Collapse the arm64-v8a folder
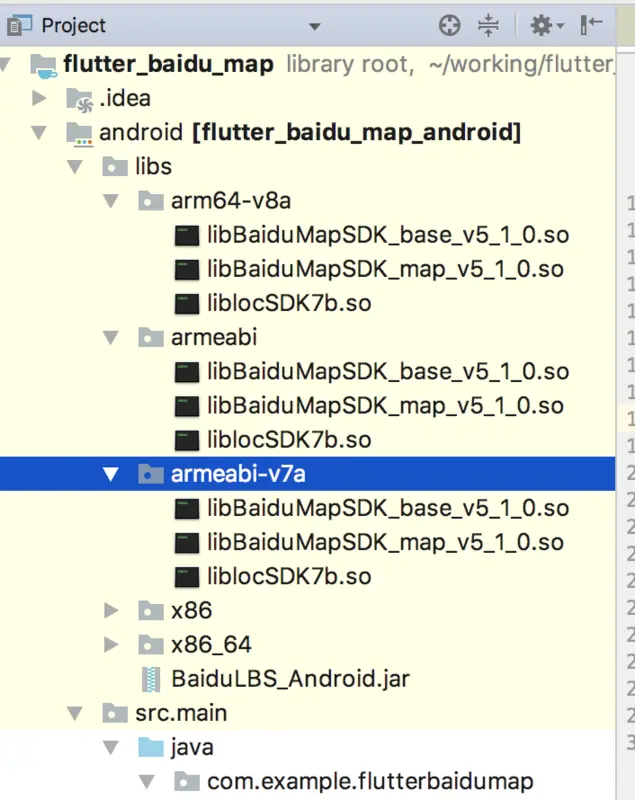The image size is (635, 800). 111,201
